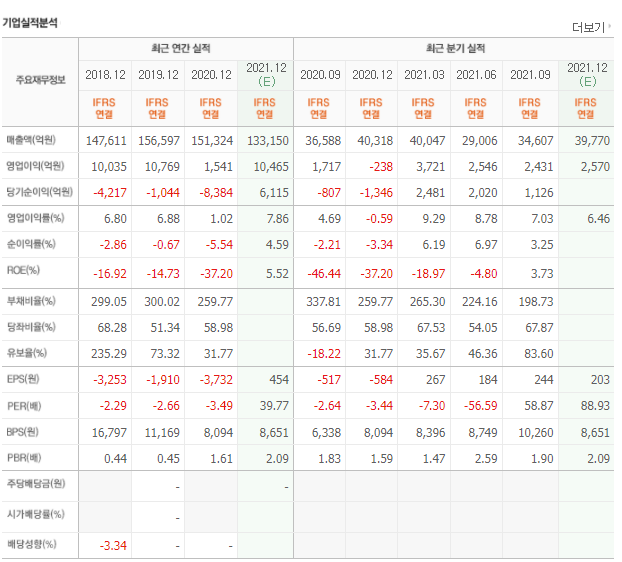Click the 6,115 net income estimate
The image size is (622, 562).
tap(274, 193)
